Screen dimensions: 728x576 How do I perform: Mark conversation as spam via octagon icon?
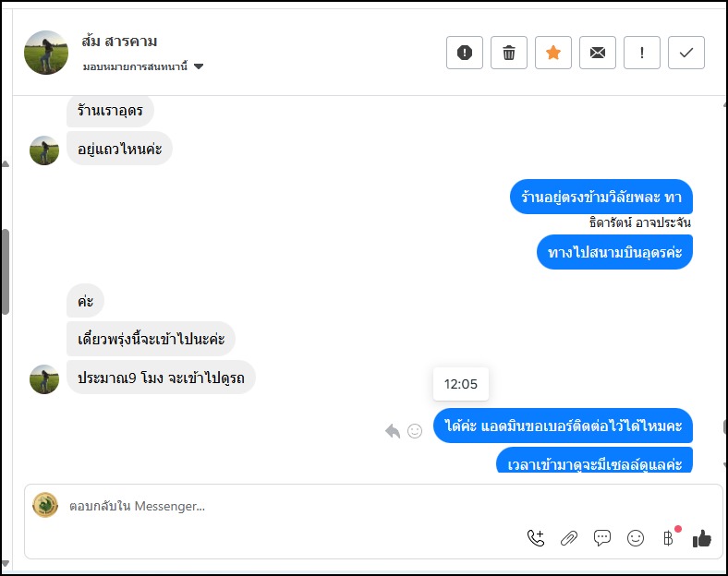point(465,53)
